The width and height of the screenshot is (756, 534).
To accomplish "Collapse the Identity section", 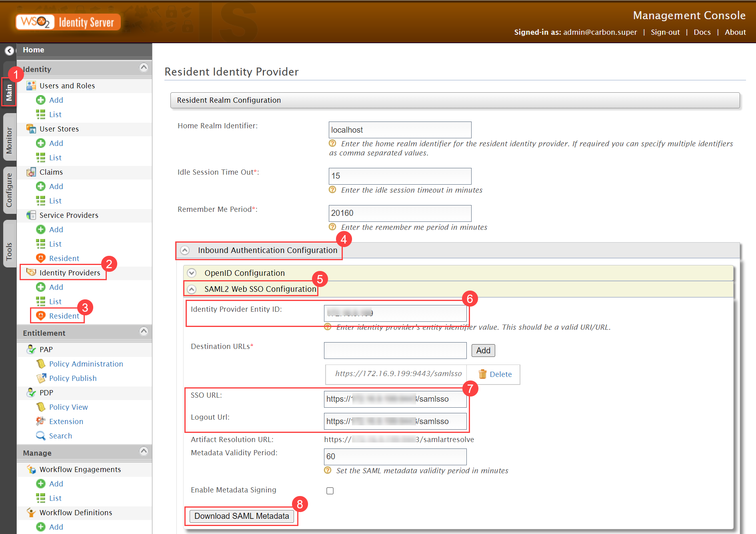I will click(144, 67).
